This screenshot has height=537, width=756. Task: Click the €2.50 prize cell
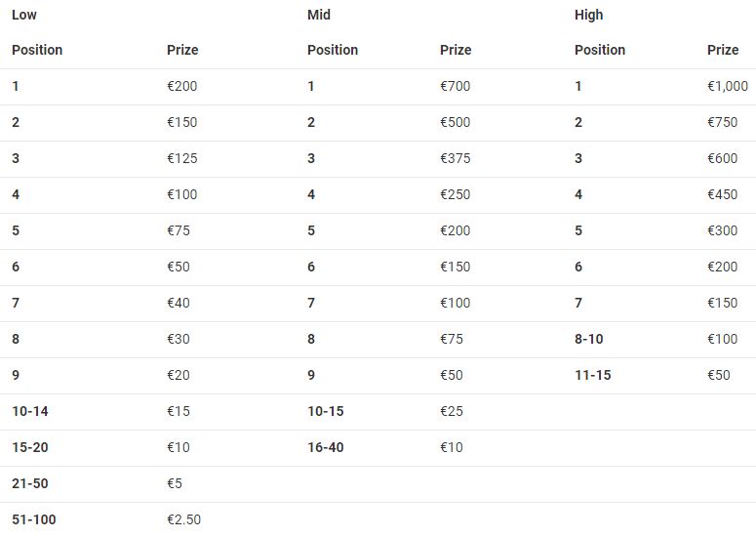click(x=183, y=519)
